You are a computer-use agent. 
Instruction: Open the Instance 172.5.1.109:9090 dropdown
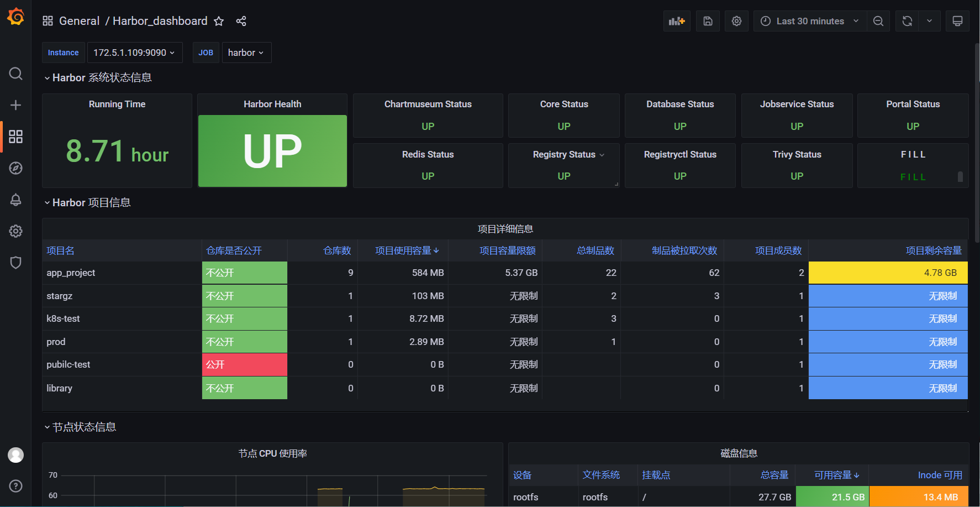134,53
